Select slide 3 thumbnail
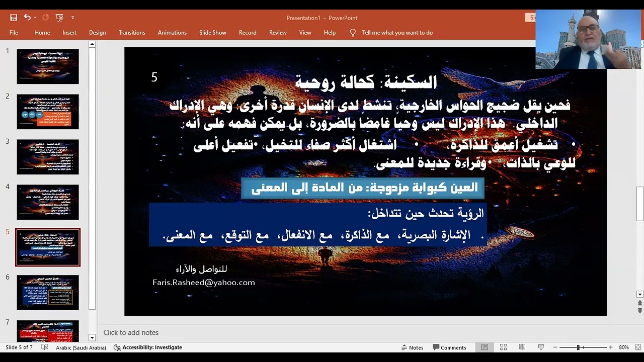This screenshot has width=644, height=362. pos(48,157)
